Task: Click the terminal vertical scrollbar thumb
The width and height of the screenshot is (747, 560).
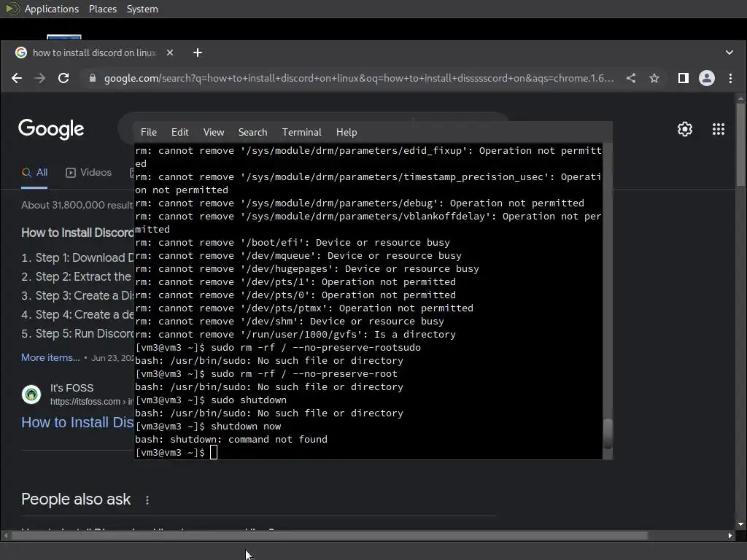Action: click(608, 433)
